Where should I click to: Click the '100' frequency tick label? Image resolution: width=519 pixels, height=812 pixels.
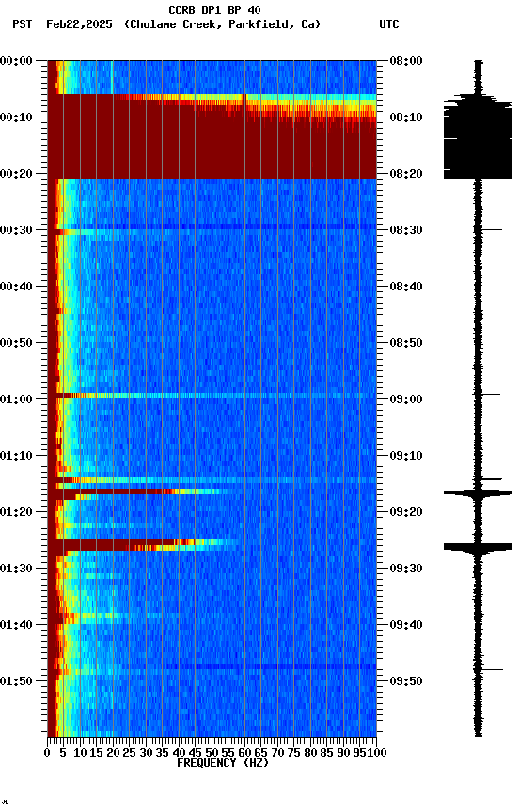(377, 753)
